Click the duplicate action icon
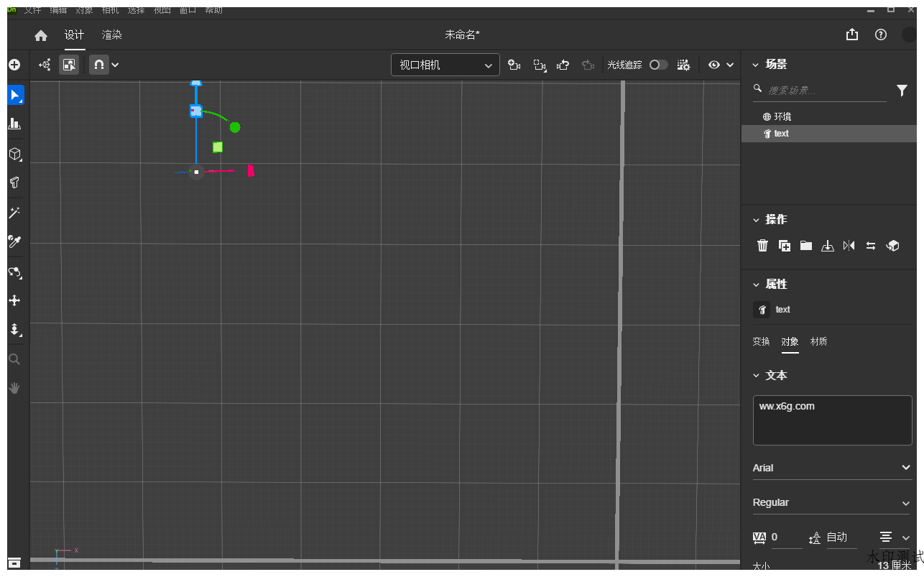 (785, 246)
